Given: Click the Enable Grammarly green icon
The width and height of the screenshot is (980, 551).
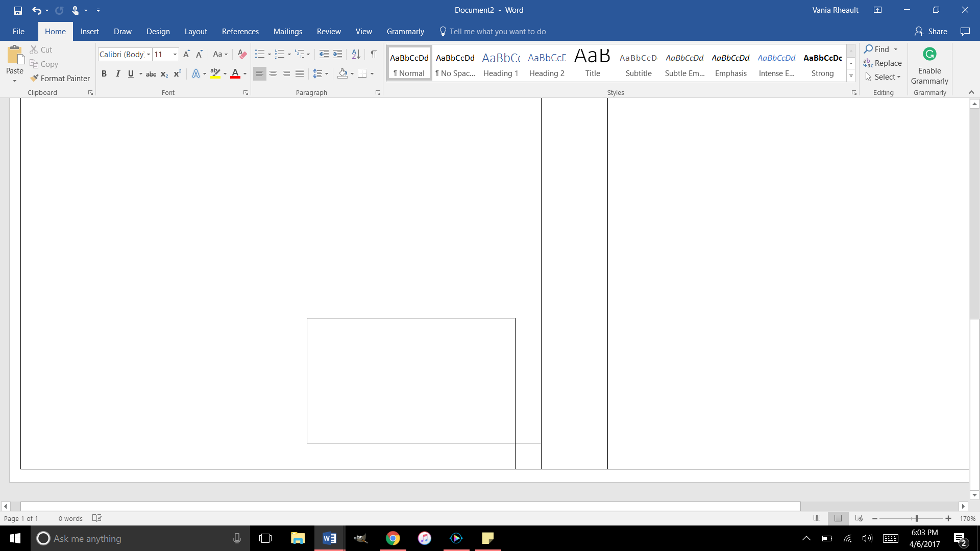Looking at the screenshot, I should click(x=929, y=54).
